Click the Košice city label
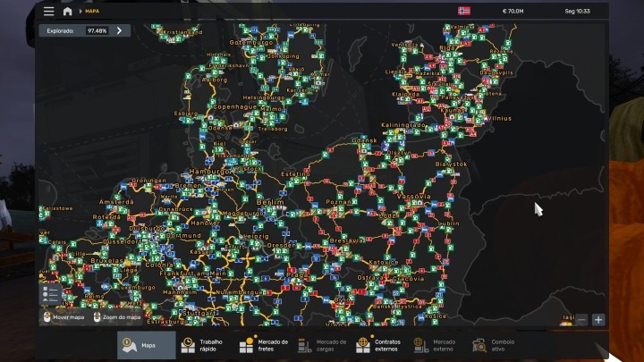Screen dimensions: 644x362 [436, 316]
